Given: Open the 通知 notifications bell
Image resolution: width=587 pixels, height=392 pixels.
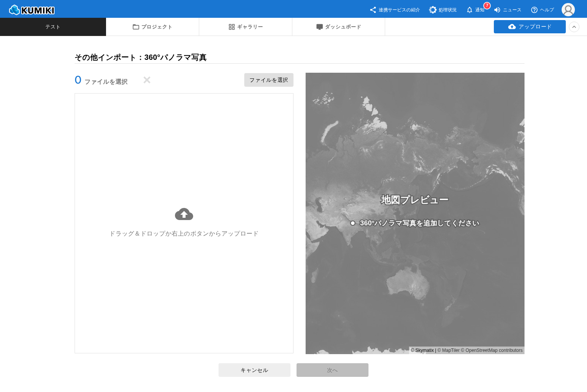Looking at the screenshot, I should pos(470,10).
